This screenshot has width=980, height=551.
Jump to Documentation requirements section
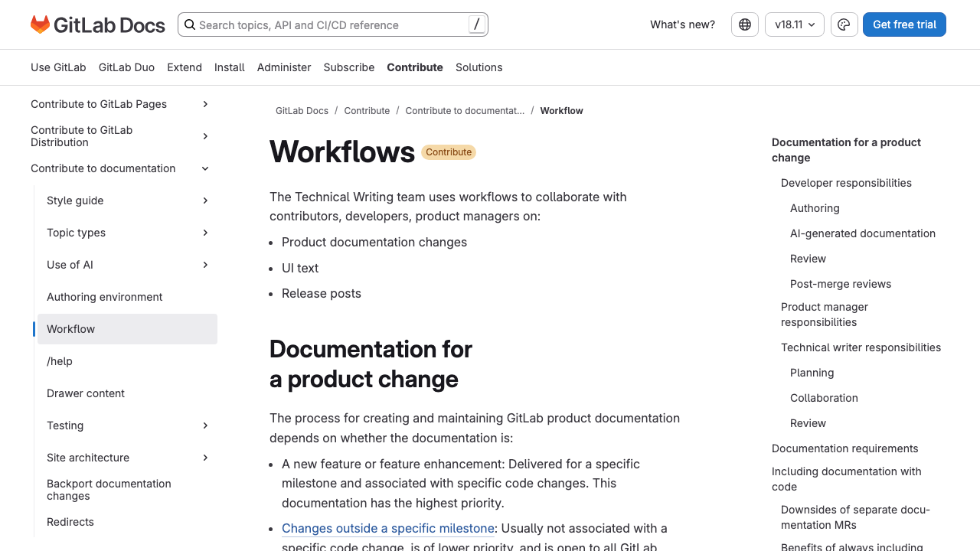point(844,448)
